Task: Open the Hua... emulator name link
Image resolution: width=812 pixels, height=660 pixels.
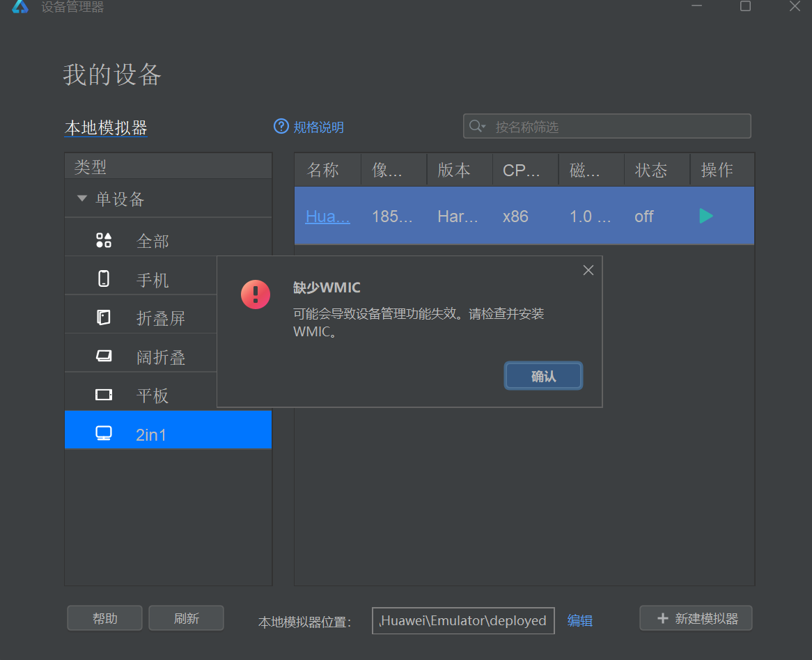Action: 328,217
